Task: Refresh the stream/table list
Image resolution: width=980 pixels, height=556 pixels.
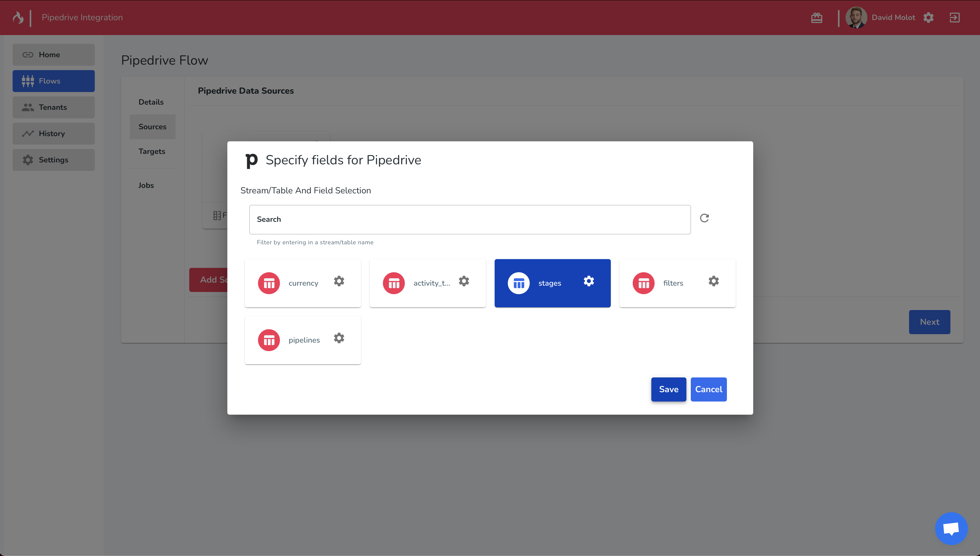Action: (x=704, y=218)
